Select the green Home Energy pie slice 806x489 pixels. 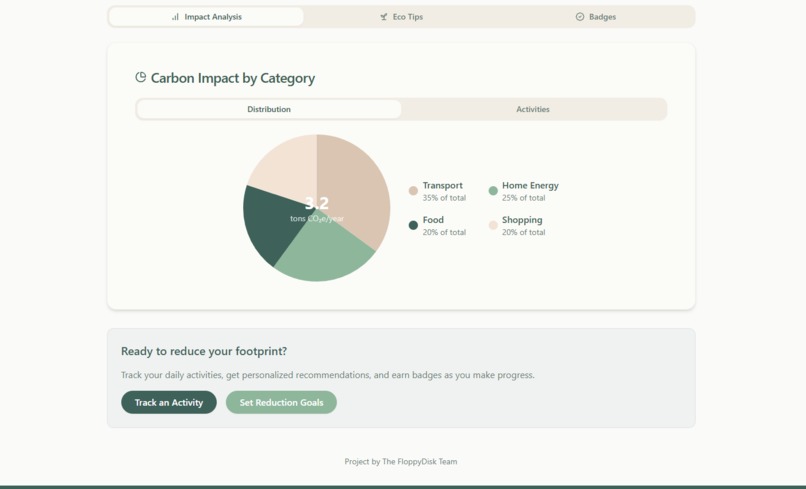tap(324, 252)
